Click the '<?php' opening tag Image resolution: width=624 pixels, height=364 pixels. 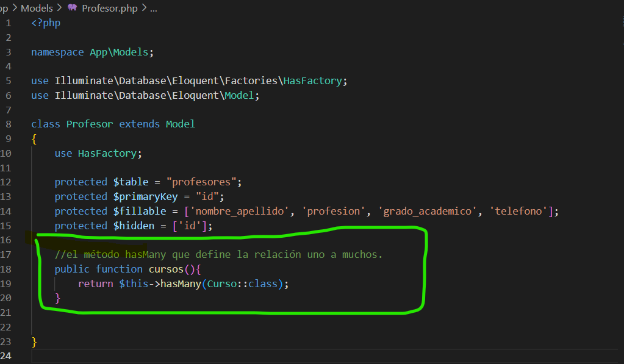(46, 23)
